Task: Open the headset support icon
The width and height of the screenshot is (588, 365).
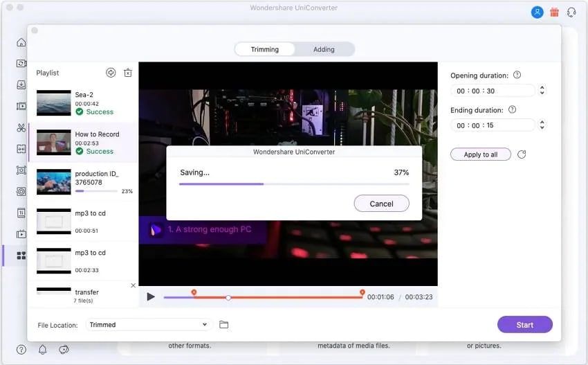Action: (x=571, y=12)
